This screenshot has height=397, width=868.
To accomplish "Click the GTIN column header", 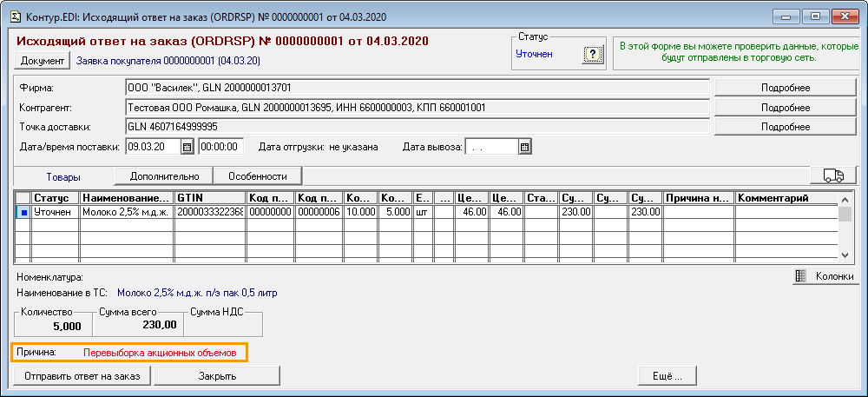I will [210, 198].
